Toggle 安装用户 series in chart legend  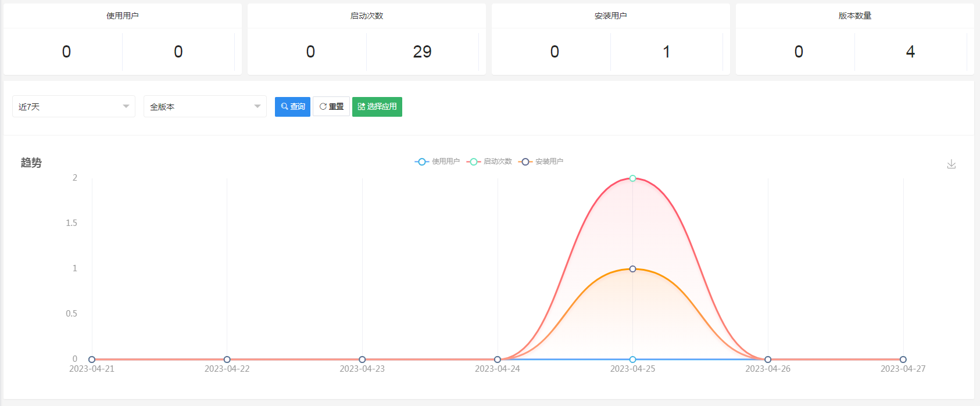pos(541,161)
